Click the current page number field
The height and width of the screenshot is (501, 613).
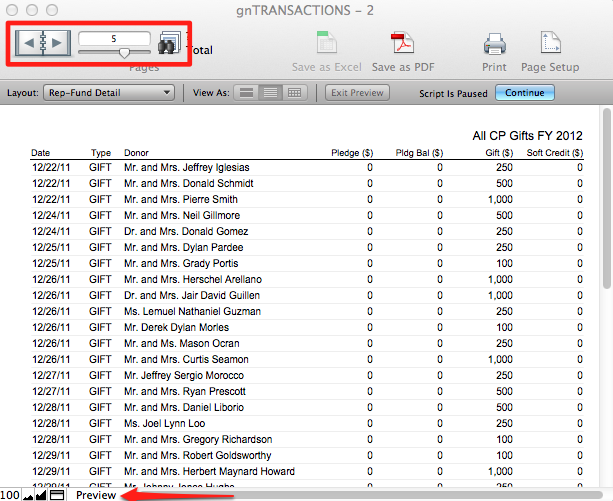pos(114,38)
